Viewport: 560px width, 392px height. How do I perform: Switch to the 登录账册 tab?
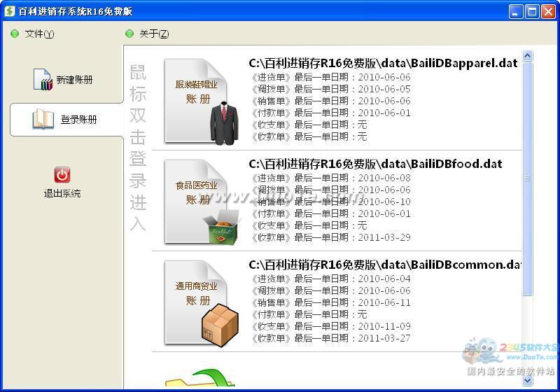66,120
